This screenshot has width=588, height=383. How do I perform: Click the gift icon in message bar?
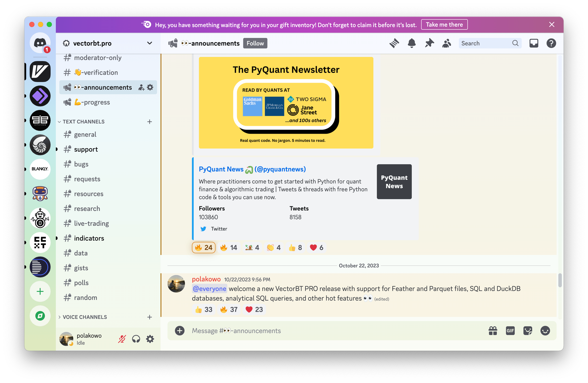click(x=493, y=331)
